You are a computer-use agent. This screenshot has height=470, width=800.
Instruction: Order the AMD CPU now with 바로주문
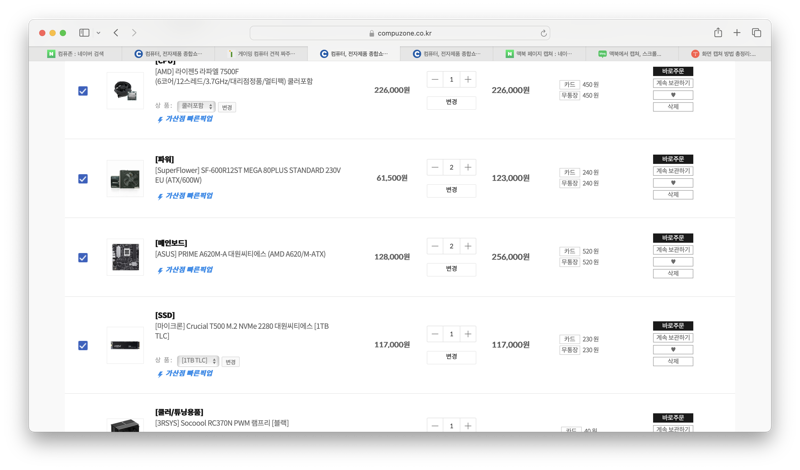673,71
